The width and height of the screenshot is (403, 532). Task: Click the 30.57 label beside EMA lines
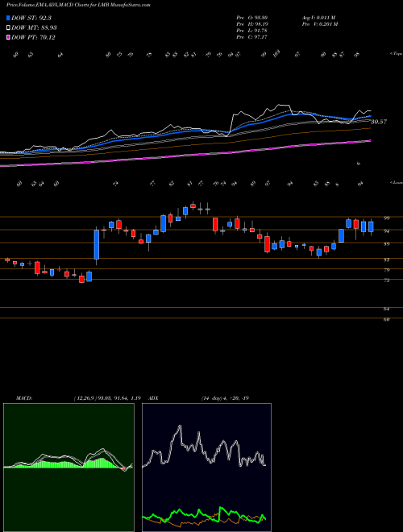[379, 122]
